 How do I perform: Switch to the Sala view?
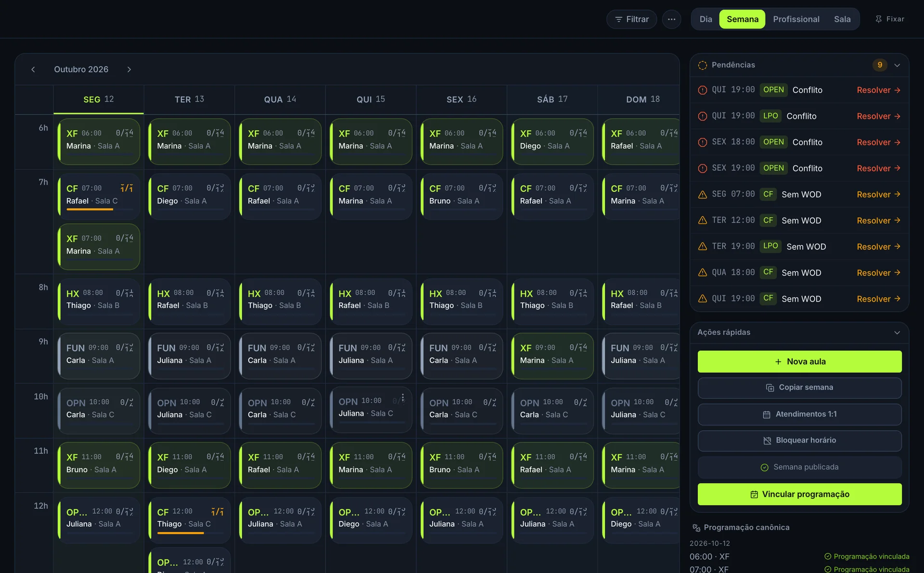(x=842, y=19)
